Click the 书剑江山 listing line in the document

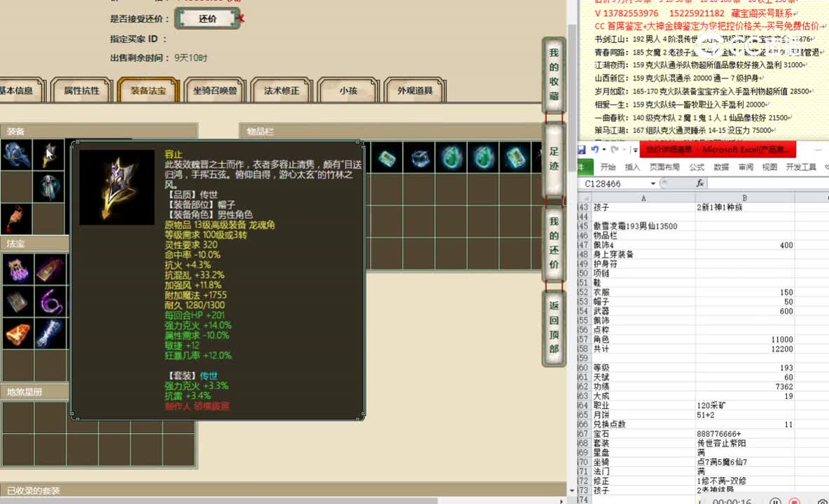704,39
